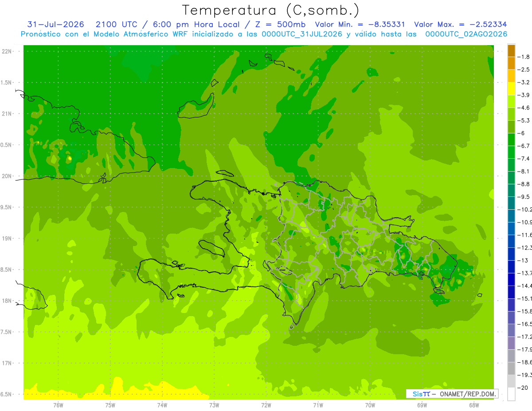Click the 'Valor Max. = -2.52334' value
Screen dimensions: 532x411
click(x=461, y=24)
